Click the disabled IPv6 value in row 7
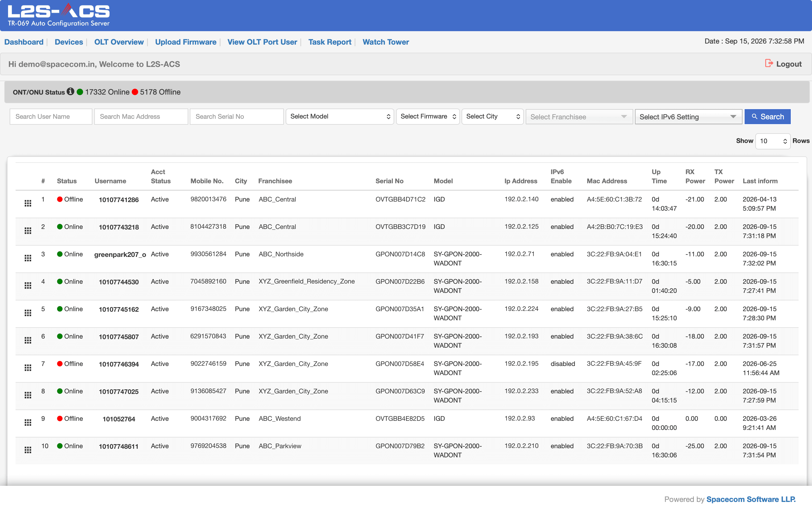The width and height of the screenshot is (812, 510). point(563,364)
